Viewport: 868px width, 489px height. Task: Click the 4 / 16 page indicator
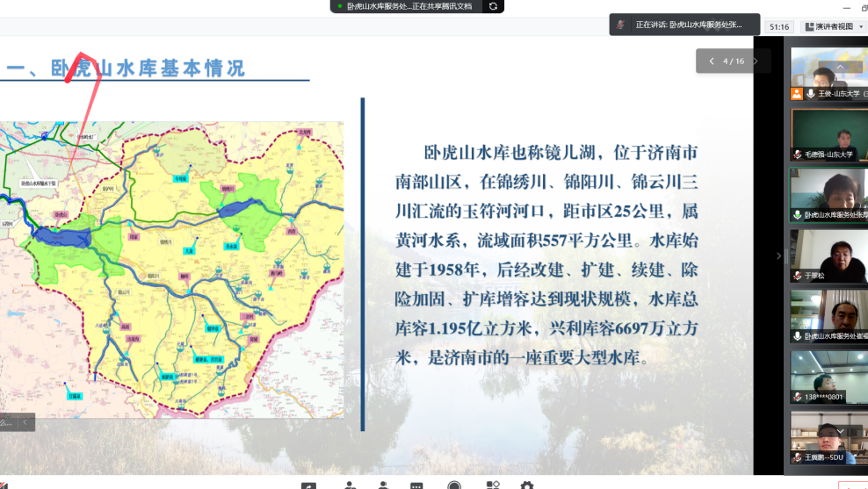(x=733, y=61)
